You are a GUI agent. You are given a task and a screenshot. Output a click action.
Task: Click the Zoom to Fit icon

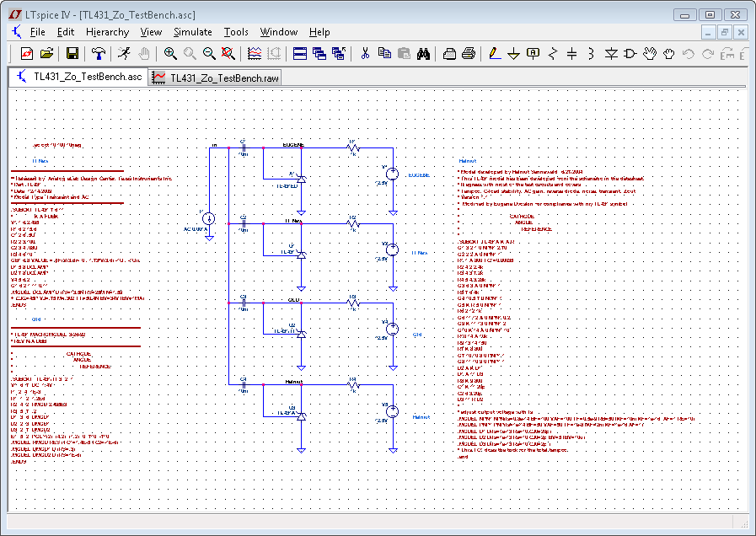(x=228, y=53)
